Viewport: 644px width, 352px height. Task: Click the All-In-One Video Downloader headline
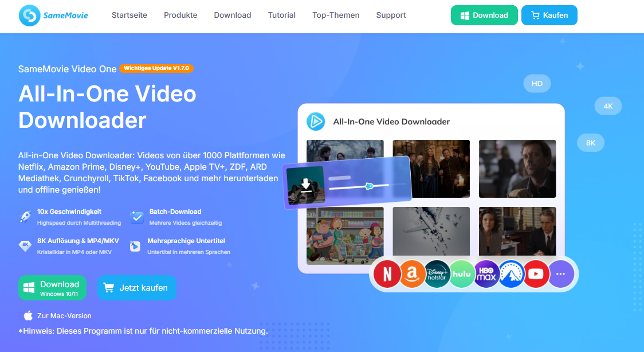point(107,107)
